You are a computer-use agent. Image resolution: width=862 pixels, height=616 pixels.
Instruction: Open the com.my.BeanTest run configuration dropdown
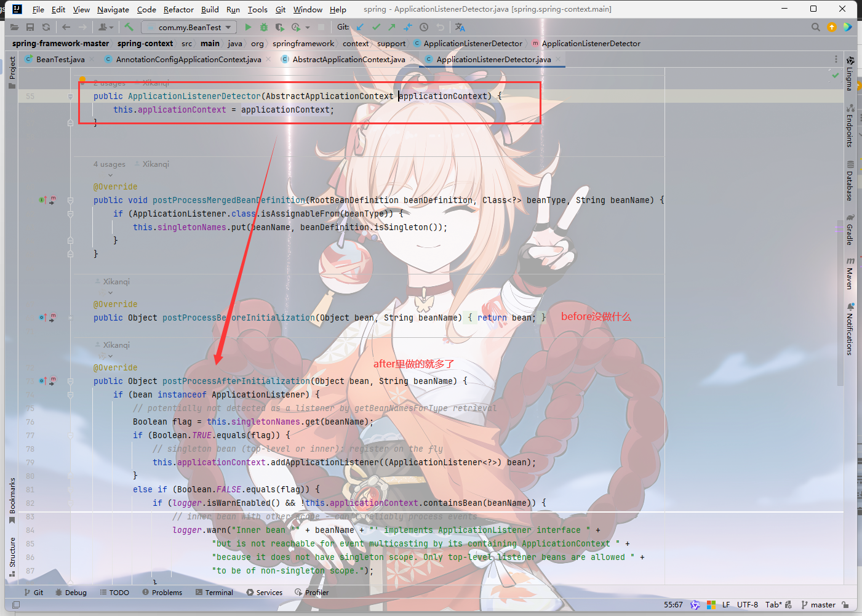[x=189, y=27]
